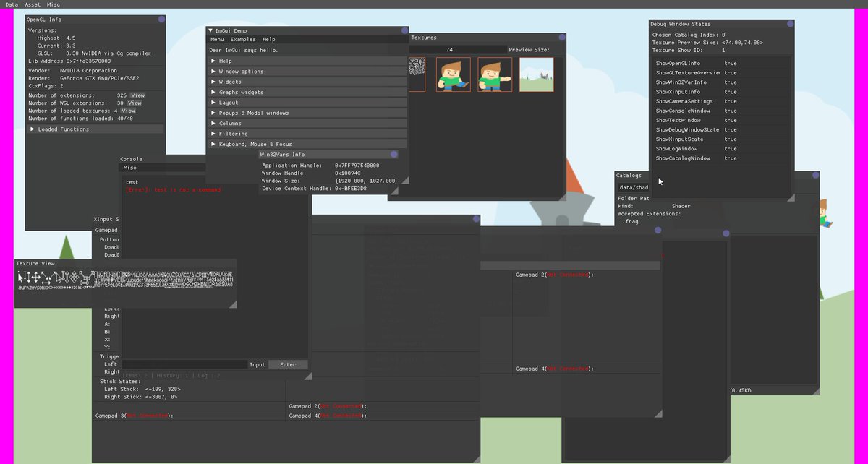This screenshot has width=868, height=464.
Task: Open the Menu item in ImGui Demo
Action: [x=217, y=40]
